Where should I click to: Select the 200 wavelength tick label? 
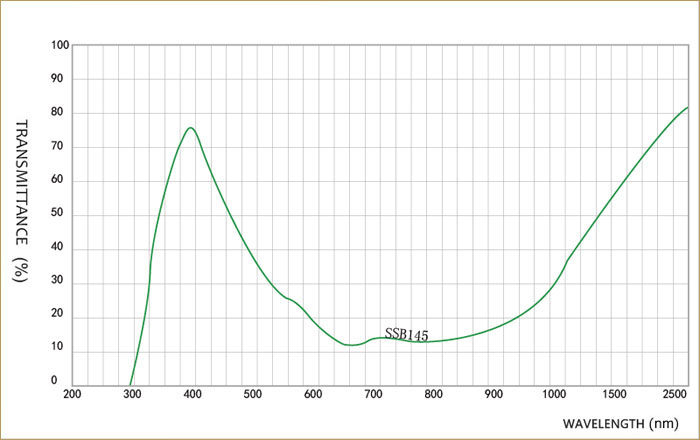click(72, 394)
